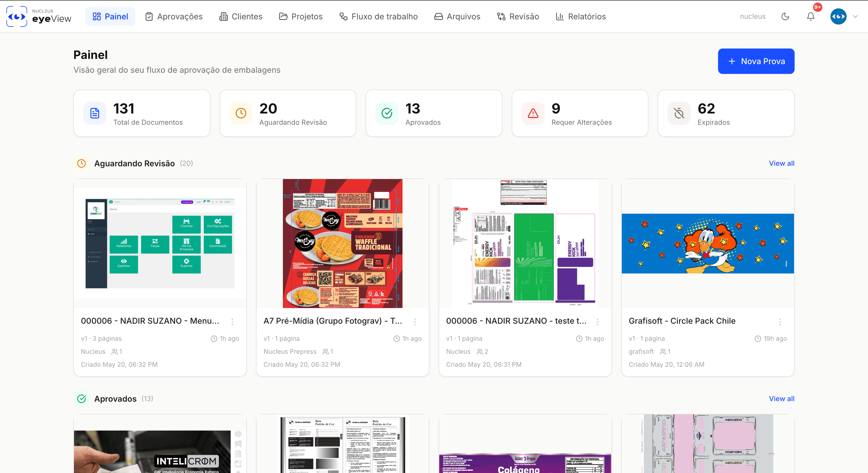Open options menu for Grafisoft Circle Pack card
The image size is (868, 473).
tap(780, 322)
